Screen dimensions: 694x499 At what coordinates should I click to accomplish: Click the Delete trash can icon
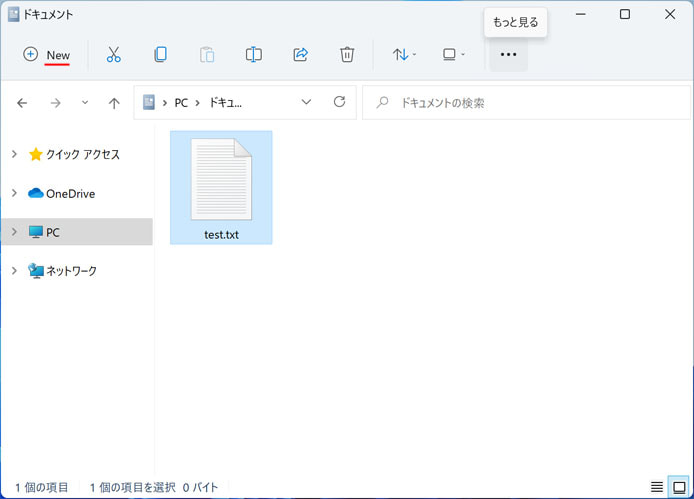pyautogui.click(x=347, y=55)
